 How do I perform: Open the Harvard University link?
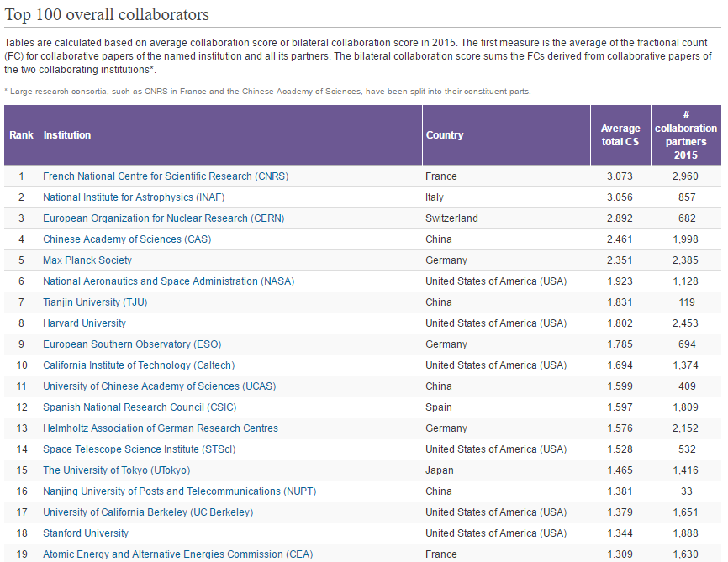pos(85,323)
